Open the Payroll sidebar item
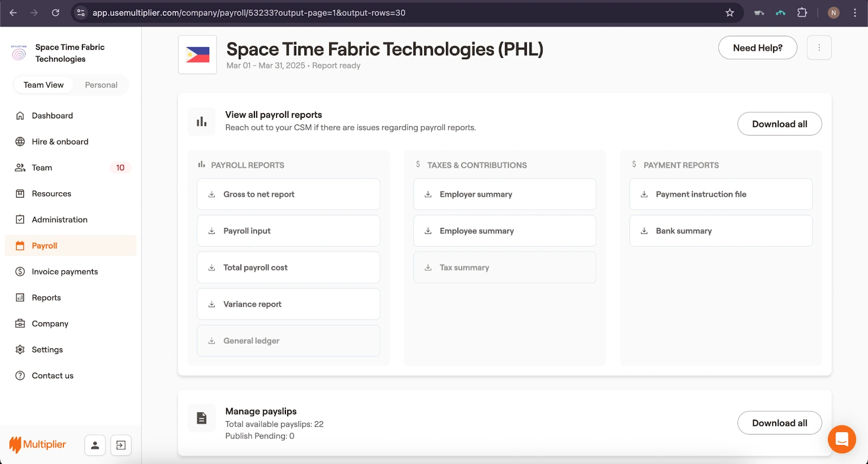This screenshot has height=464, width=868. coord(71,246)
